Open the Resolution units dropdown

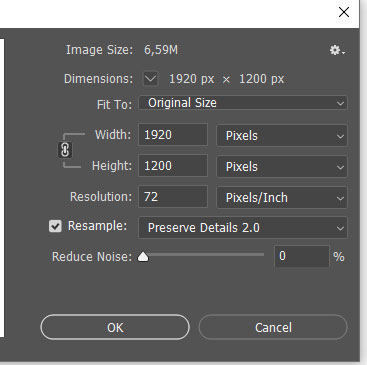[x=282, y=197]
